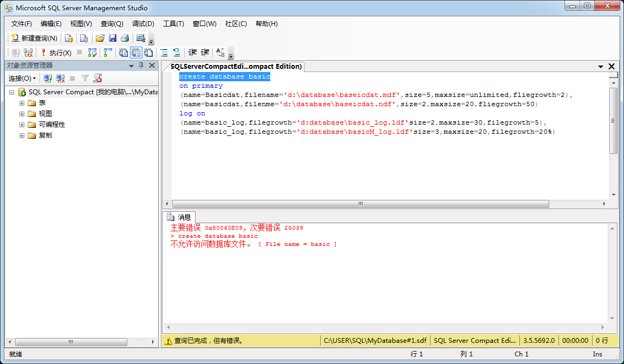
Task: Toggle Include Actual Execution Plan
Action: (108, 53)
